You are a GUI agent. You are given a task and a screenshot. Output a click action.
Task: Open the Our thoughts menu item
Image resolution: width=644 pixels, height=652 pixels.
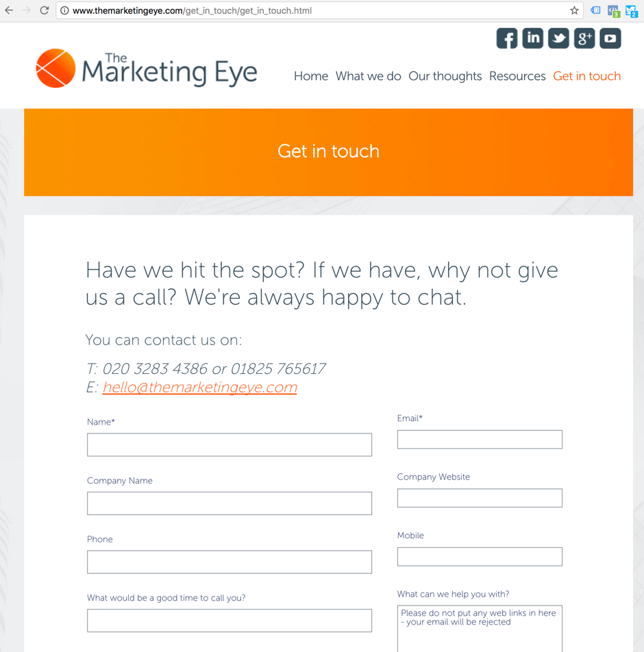pyautogui.click(x=445, y=76)
